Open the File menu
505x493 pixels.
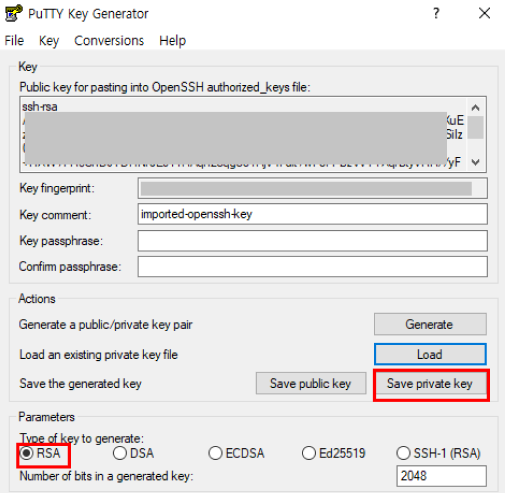[14, 41]
